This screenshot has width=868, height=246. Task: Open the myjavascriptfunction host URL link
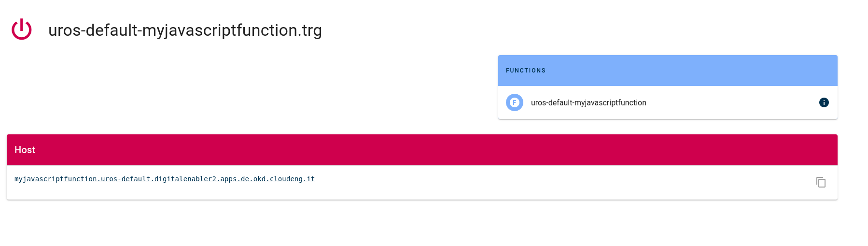(164, 179)
